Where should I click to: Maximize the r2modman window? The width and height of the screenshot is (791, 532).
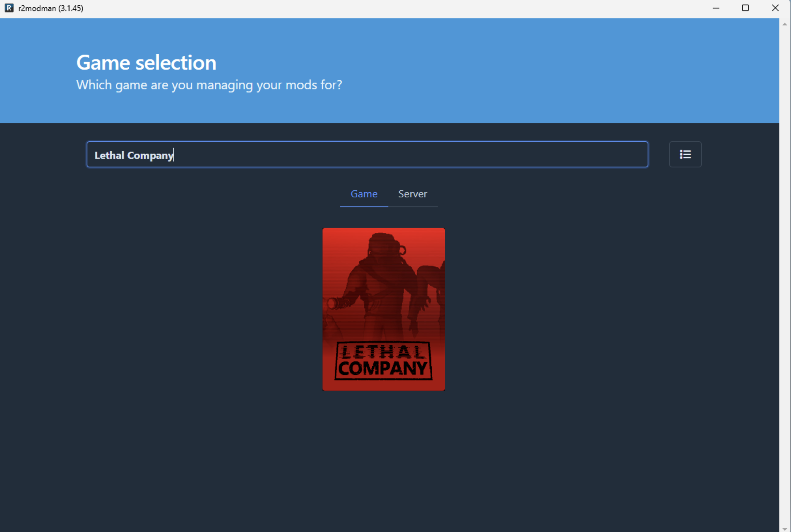[745, 8]
